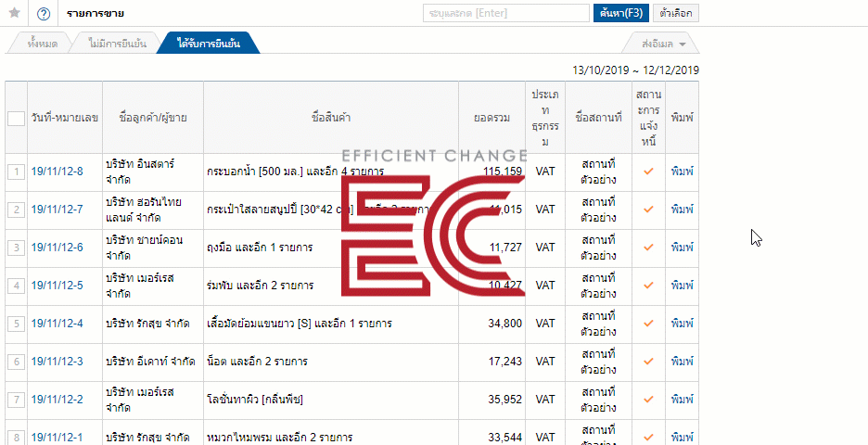Click the ยอดรวม column header
Screen dimensions: 868x445
[x=492, y=118]
